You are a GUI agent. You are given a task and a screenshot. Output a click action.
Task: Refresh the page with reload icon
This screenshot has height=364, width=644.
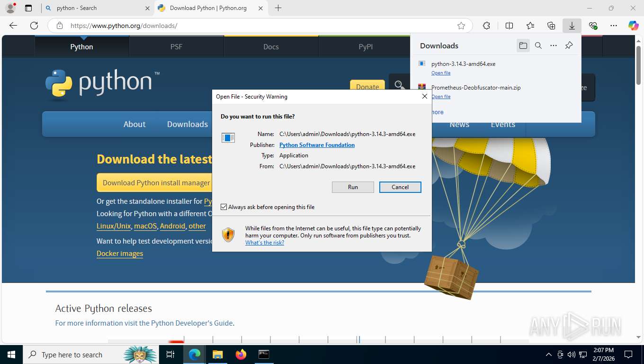click(x=34, y=26)
